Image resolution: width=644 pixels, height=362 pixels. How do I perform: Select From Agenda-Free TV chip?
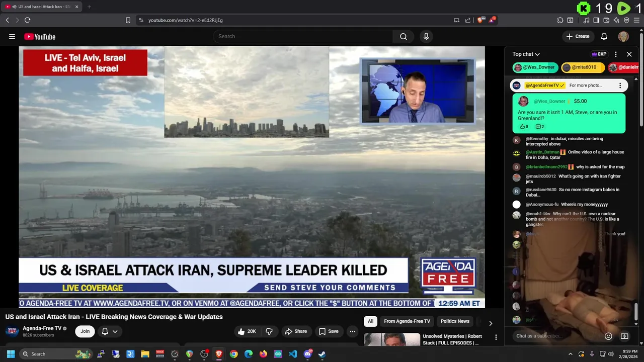coord(407,321)
